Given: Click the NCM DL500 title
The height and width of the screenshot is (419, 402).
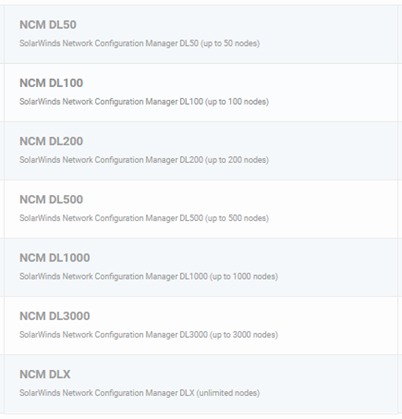Looking at the screenshot, I should 51,200.
